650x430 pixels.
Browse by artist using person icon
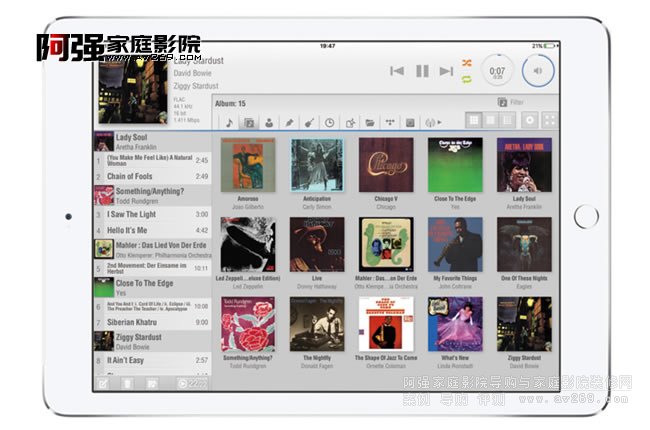(x=269, y=122)
